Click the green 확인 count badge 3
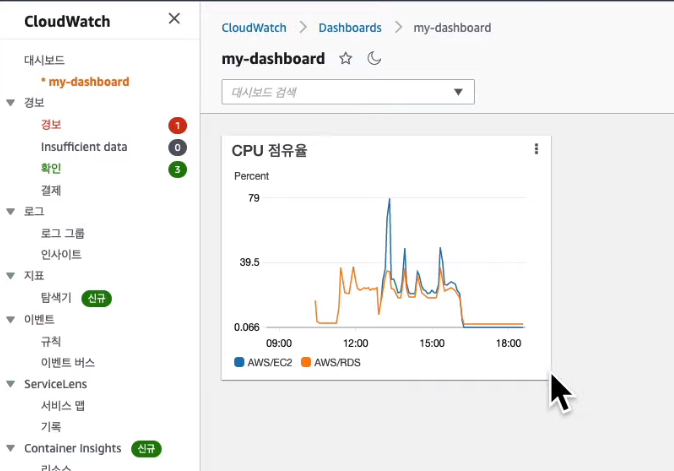The width and height of the screenshot is (674, 471). [177, 169]
